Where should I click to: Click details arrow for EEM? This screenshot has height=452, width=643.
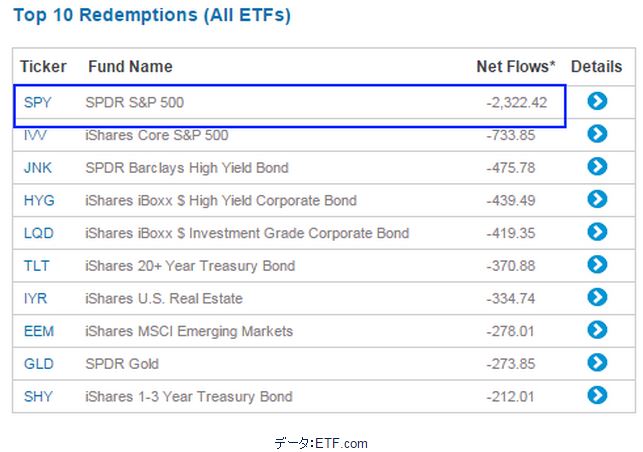tap(597, 330)
